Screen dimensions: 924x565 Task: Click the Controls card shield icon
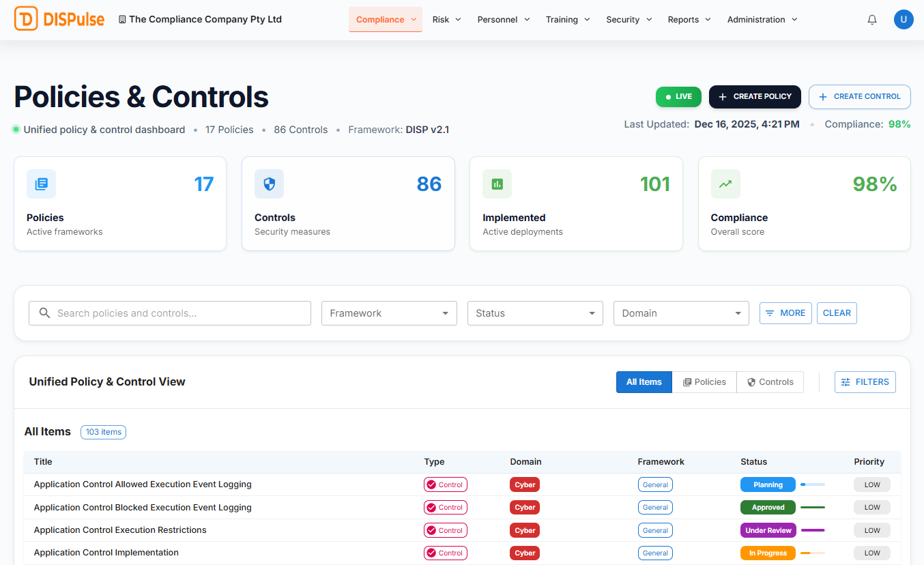[x=270, y=184]
